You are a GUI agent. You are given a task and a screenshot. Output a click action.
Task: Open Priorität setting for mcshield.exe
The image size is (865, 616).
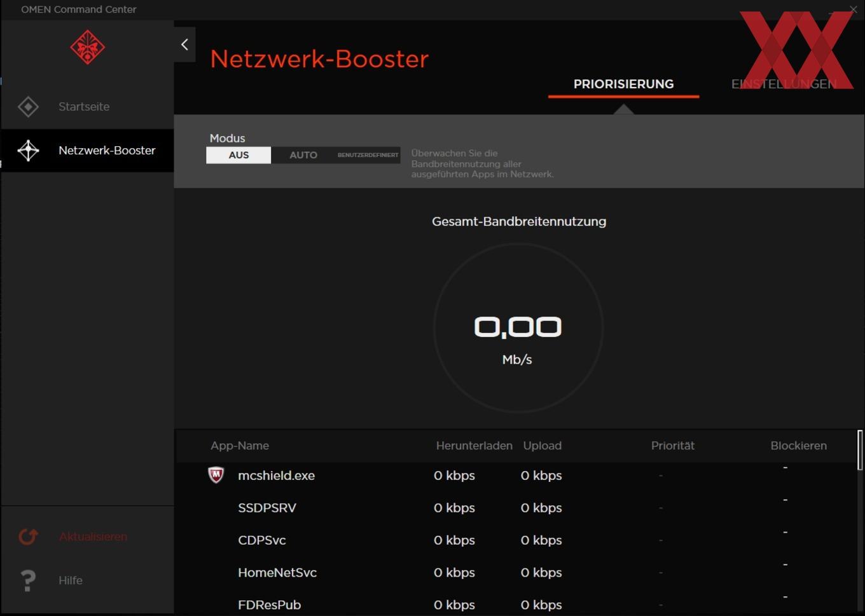click(661, 476)
